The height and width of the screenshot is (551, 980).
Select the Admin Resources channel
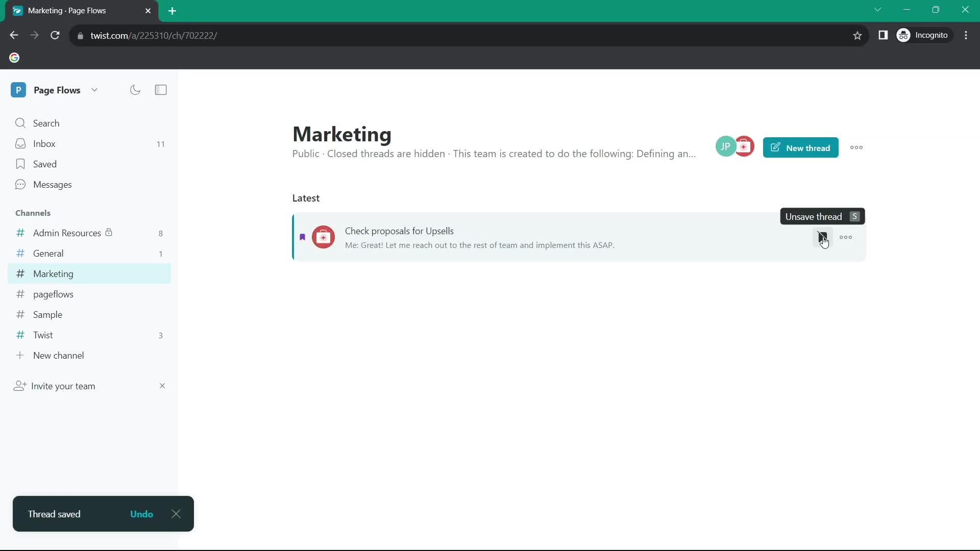(x=67, y=233)
